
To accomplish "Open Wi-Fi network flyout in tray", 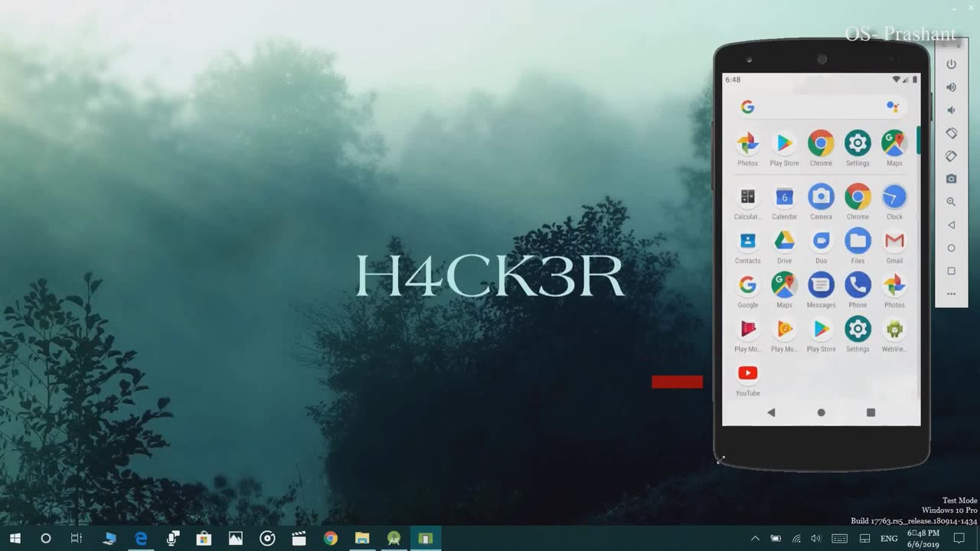I will click(x=796, y=539).
